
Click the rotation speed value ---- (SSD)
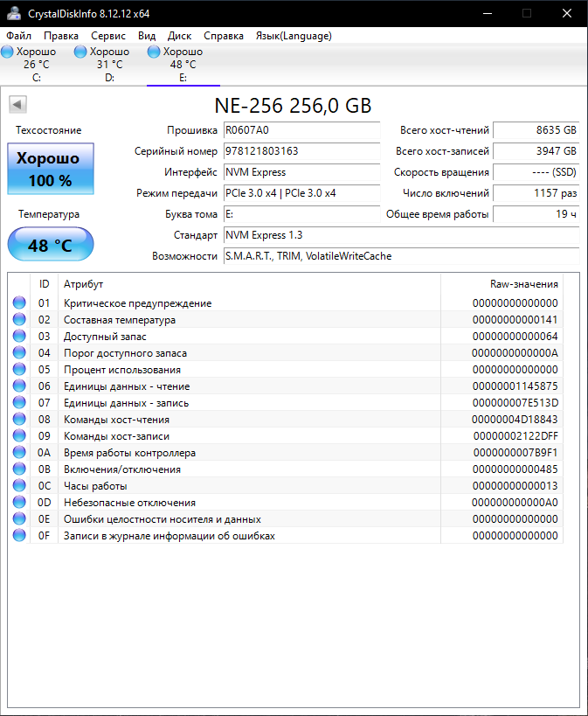coord(536,172)
